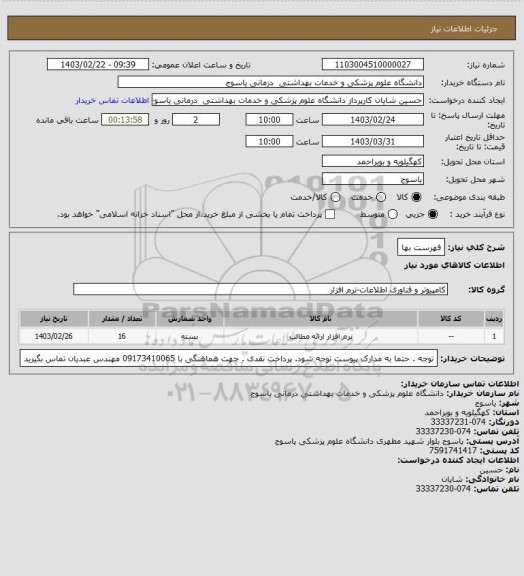Click the delivery city field یاسوج
This screenshot has width=524, height=576.
tap(373, 179)
